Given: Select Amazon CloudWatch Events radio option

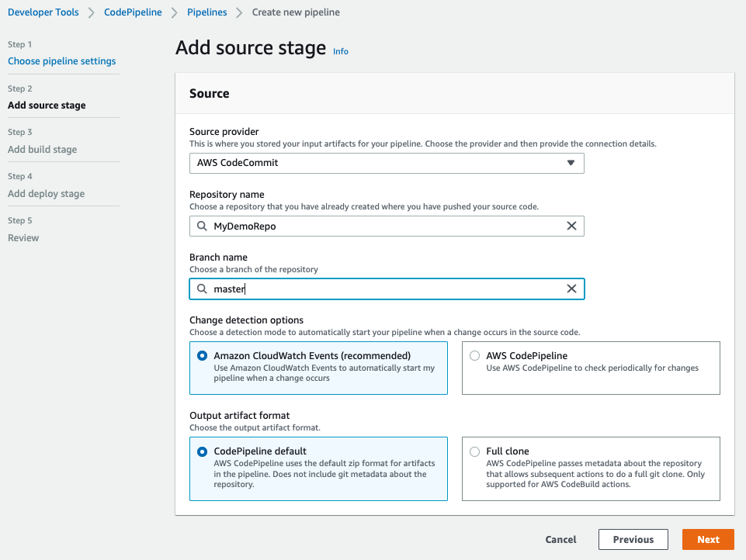Looking at the screenshot, I should (203, 356).
